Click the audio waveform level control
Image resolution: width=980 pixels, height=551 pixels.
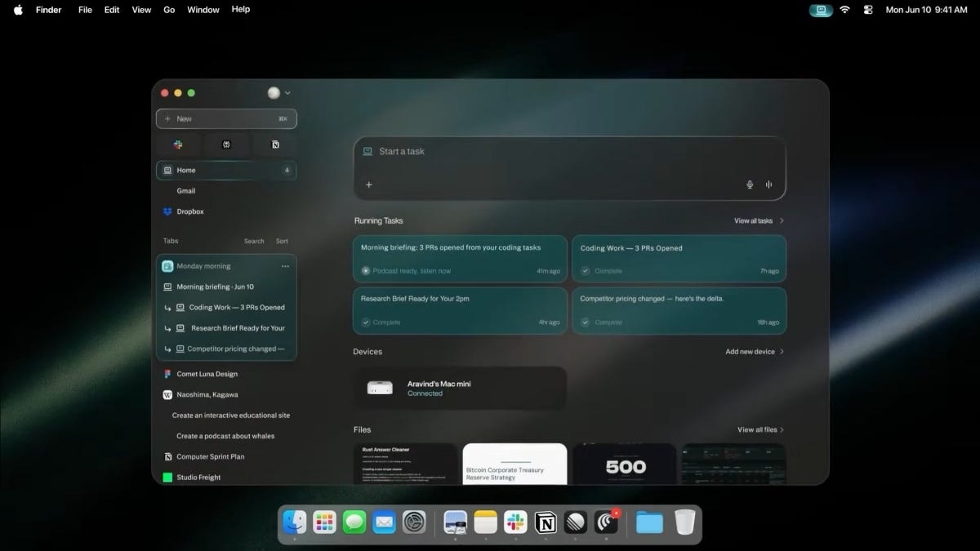click(x=768, y=184)
